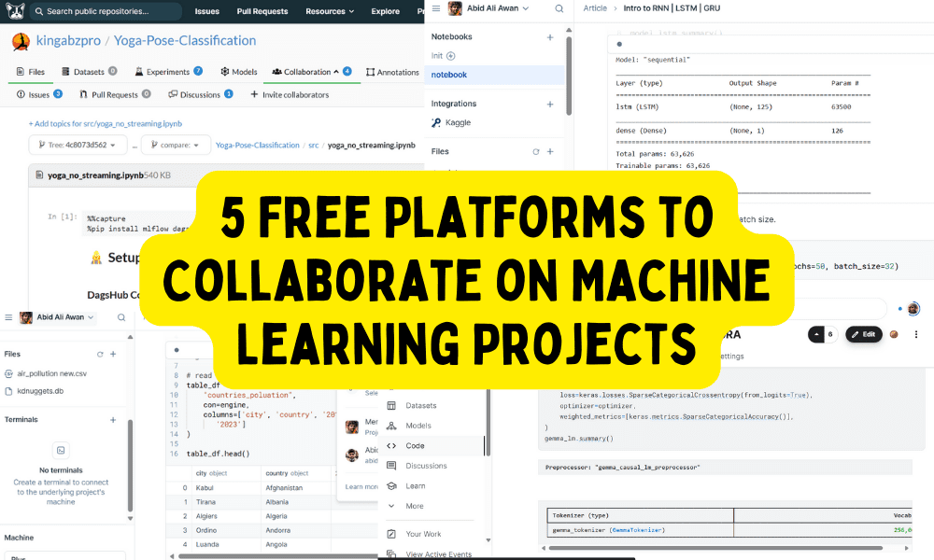
Task: Open the three-dot options menu near Edit
Action: (916, 334)
